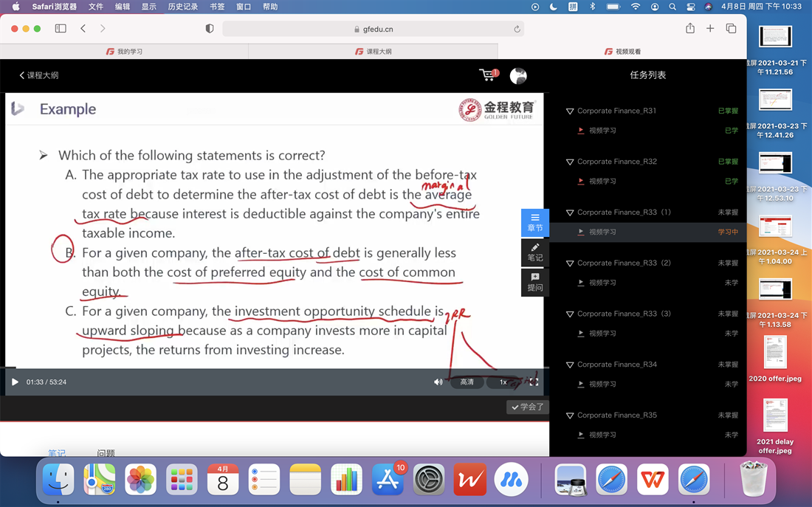
Task: Show Safari tab overview
Action: coord(731,29)
